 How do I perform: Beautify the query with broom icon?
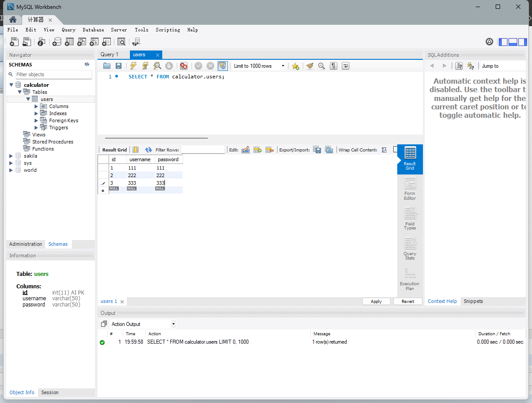point(309,66)
